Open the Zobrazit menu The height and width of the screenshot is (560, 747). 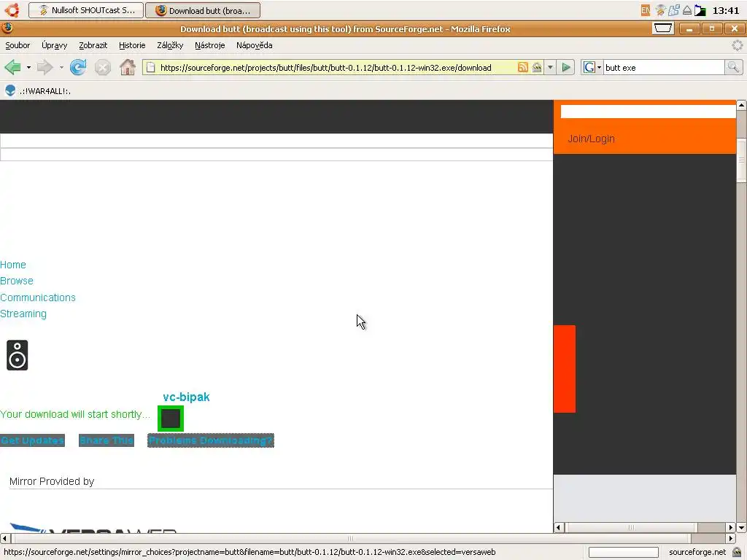93,45
